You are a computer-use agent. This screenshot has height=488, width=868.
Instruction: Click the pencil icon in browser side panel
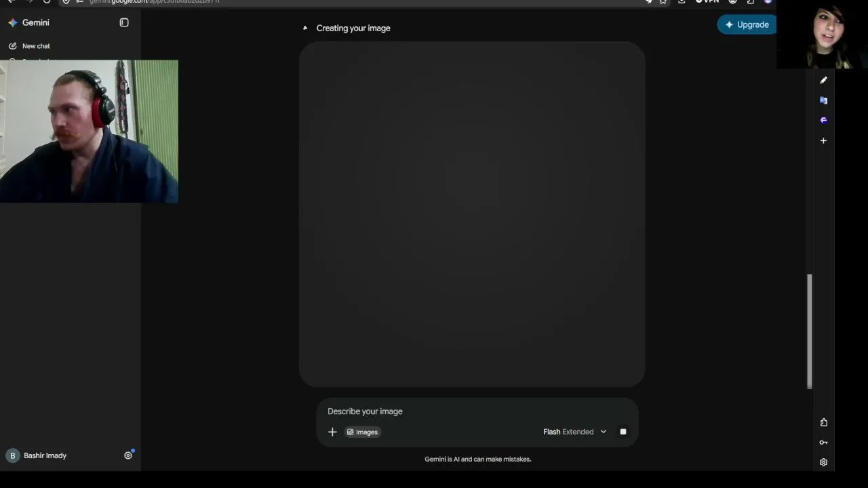pos(823,80)
